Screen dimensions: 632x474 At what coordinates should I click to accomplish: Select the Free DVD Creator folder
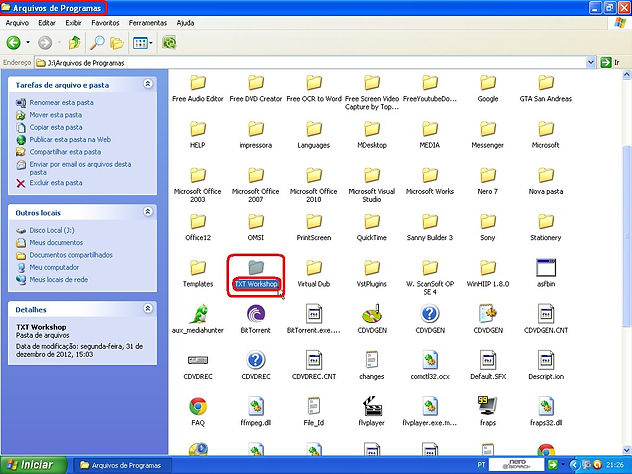[x=256, y=87]
